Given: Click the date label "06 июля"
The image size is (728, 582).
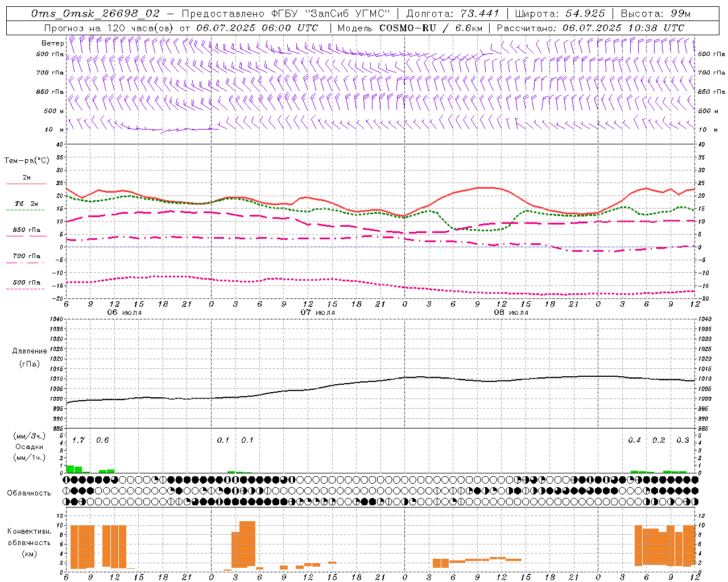Looking at the screenshot, I should pyautogui.click(x=125, y=313).
